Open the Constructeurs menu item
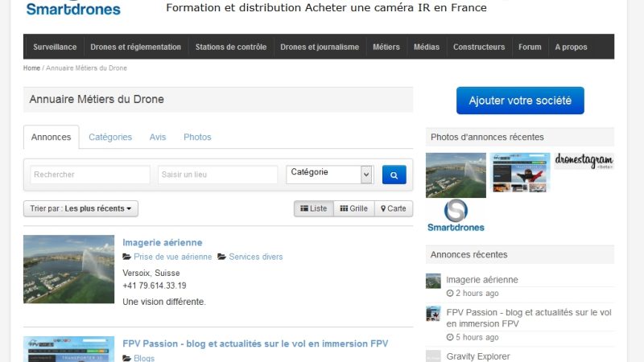 tap(479, 47)
